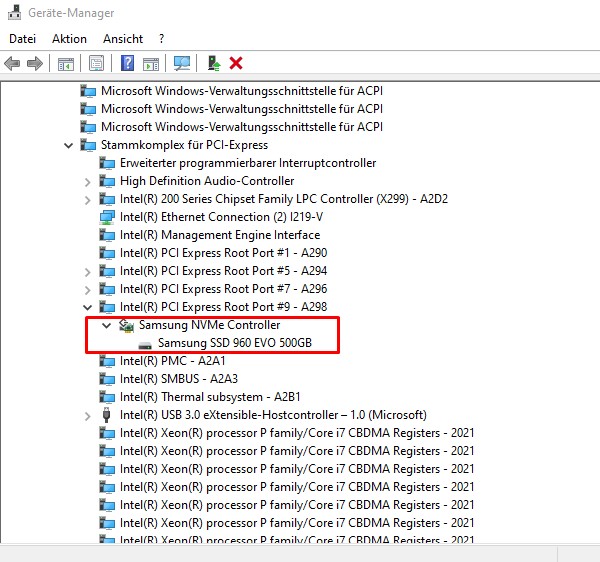Screen dimensions: 600x562
Task: Click the Intel(R) SMBUS - A2A3 device icon
Action: (107, 379)
